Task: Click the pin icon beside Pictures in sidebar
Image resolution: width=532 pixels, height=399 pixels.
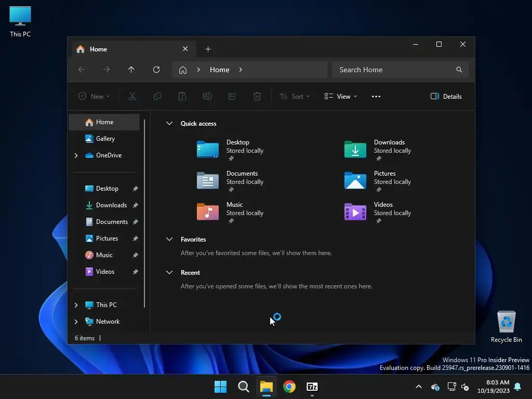Action: pos(136,238)
